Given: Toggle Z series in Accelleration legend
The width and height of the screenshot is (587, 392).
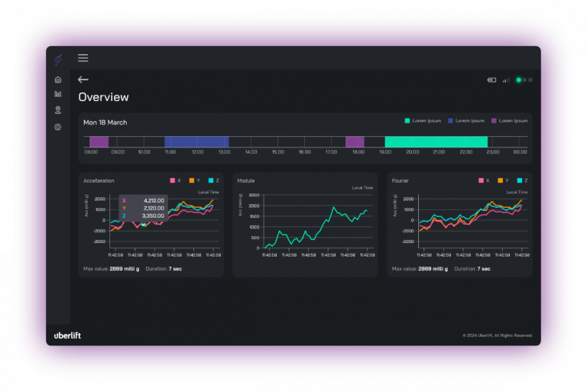Looking at the screenshot, I should pyautogui.click(x=214, y=180).
